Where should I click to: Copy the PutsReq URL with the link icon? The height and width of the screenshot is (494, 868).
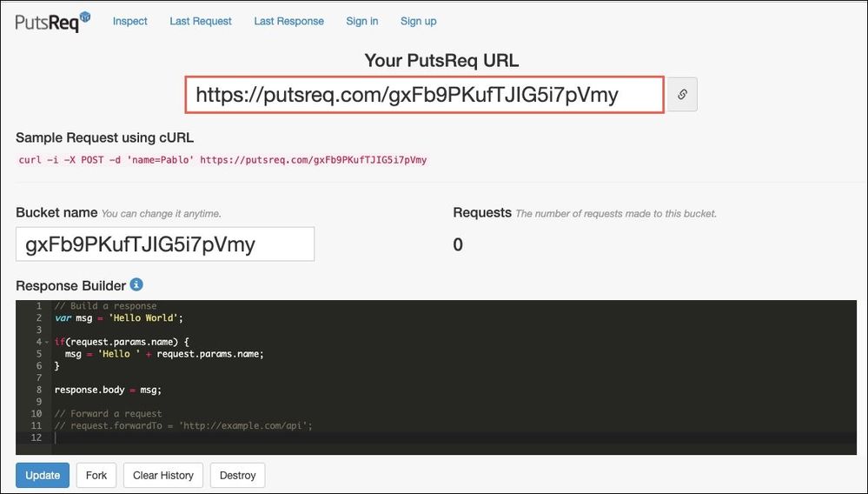tap(682, 95)
